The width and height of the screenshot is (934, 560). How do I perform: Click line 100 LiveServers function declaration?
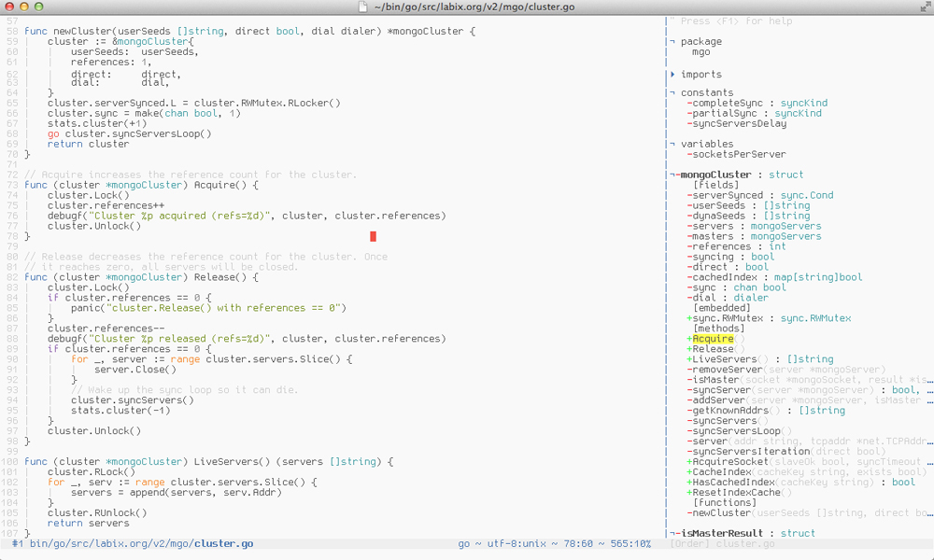pos(208,462)
